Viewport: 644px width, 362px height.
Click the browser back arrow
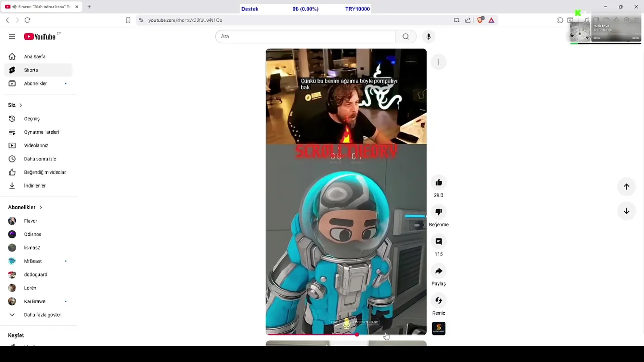click(8, 20)
